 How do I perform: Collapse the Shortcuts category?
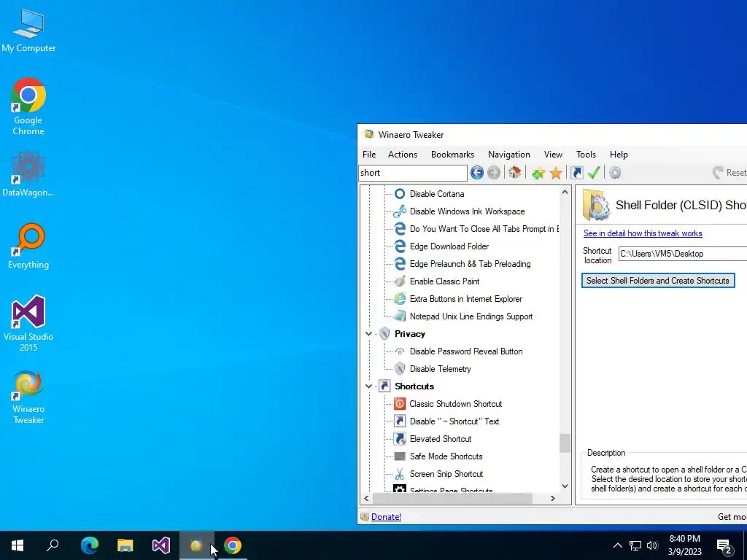click(368, 386)
